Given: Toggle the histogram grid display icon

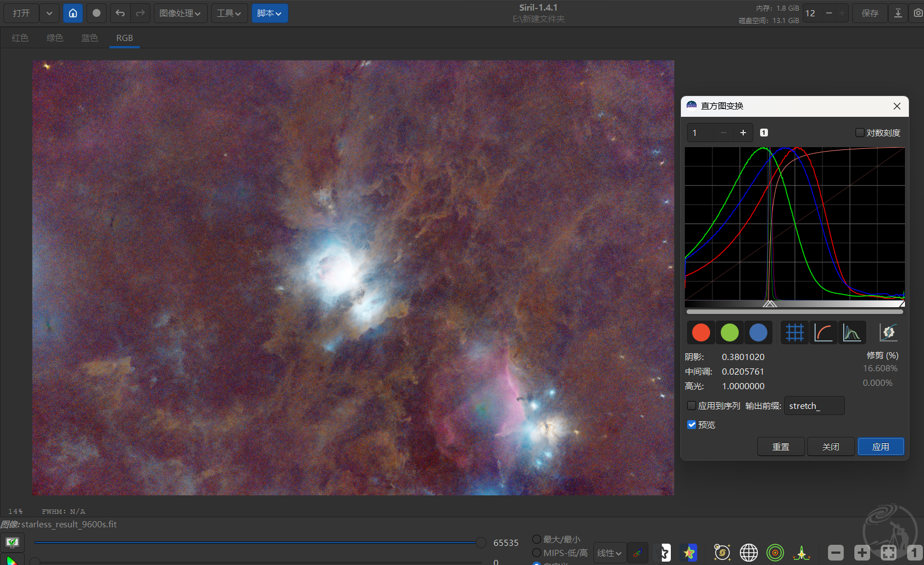Looking at the screenshot, I should click(x=794, y=332).
